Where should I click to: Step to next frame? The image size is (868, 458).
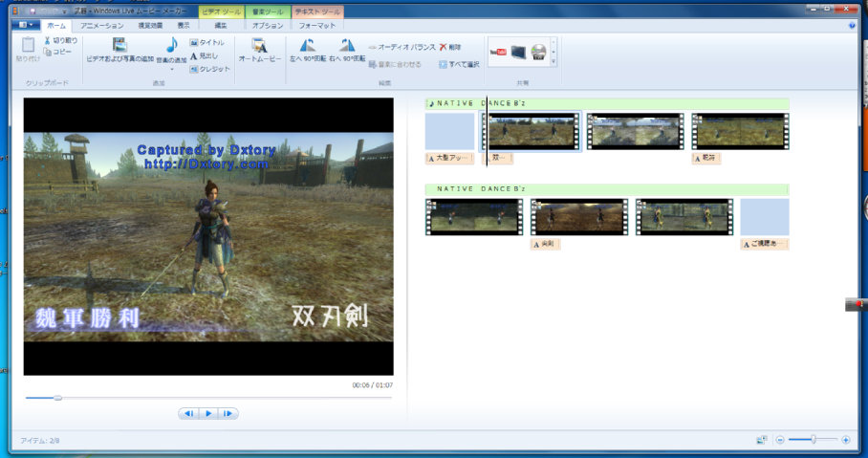[x=228, y=413]
